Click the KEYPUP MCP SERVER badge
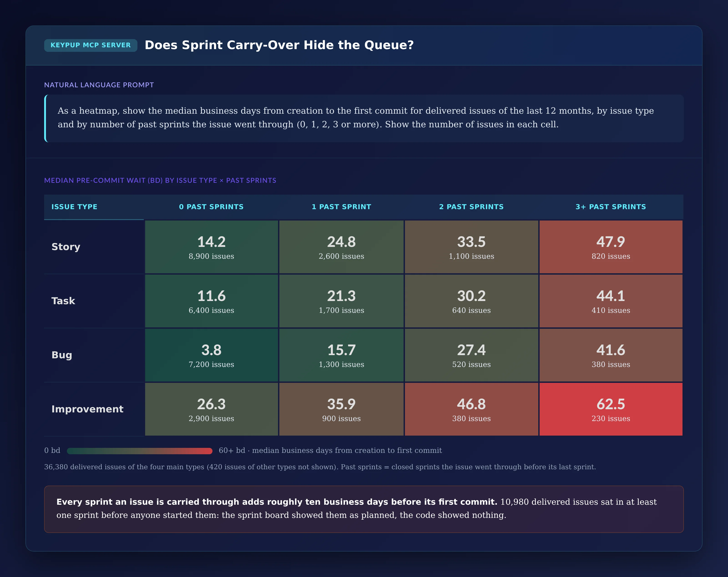 tap(91, 45)
